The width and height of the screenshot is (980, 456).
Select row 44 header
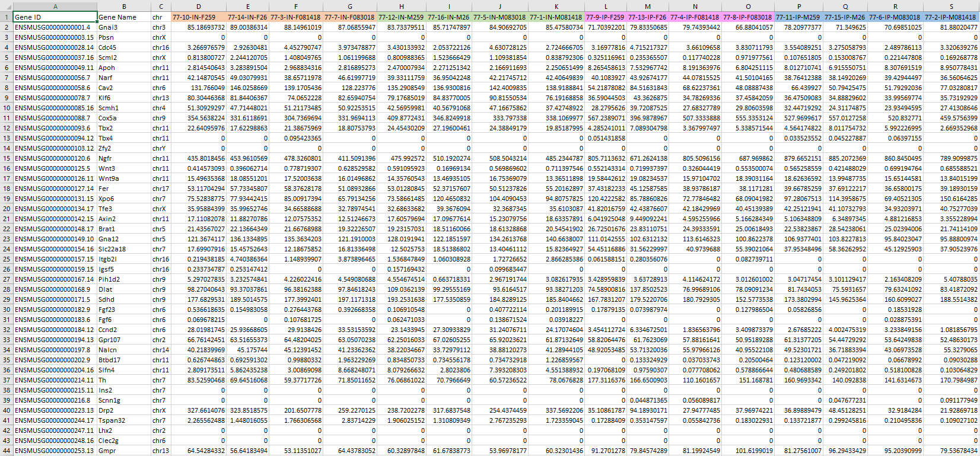click(7, 451)
